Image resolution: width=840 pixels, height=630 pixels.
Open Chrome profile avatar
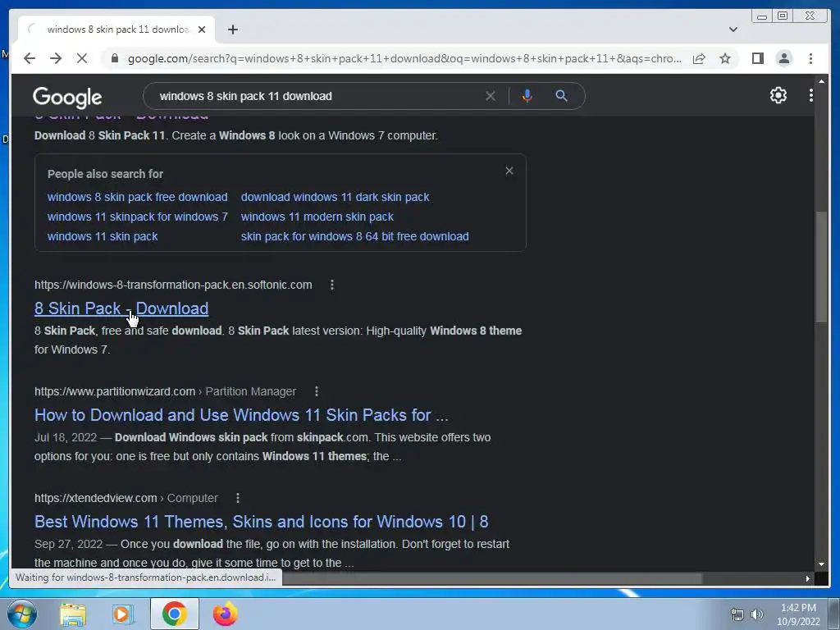783,58
